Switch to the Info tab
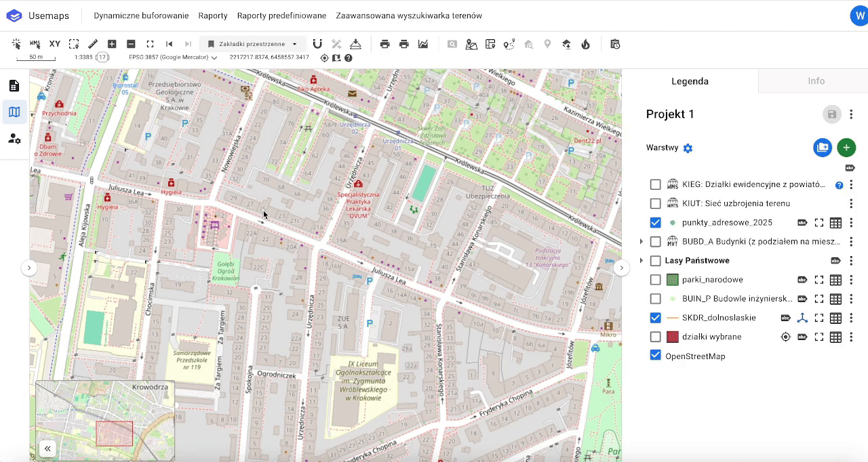This screenshot has width=868, height=462. [816, 81]
